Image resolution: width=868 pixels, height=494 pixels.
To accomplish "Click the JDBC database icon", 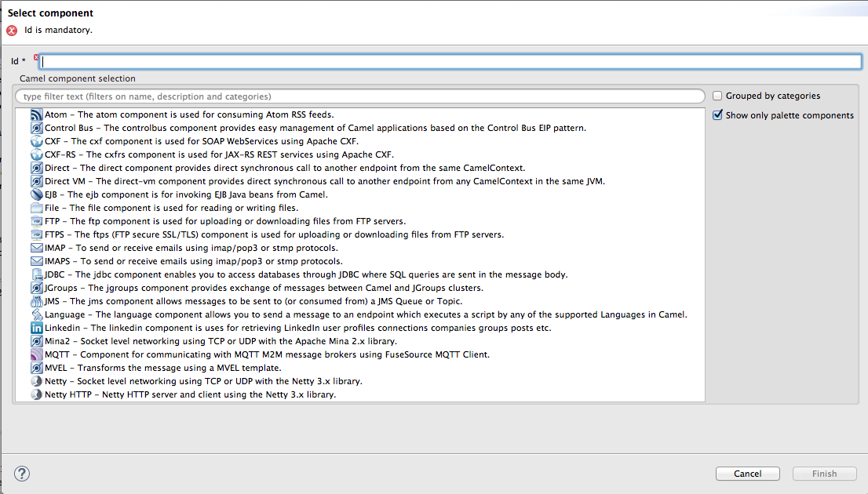I will (x=37, y=274).
